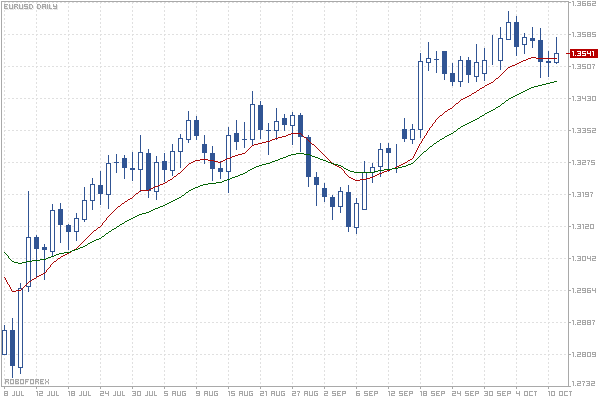The image size is (600, 400).
Task: Click the 21 AUG date label
Action: 272,393
